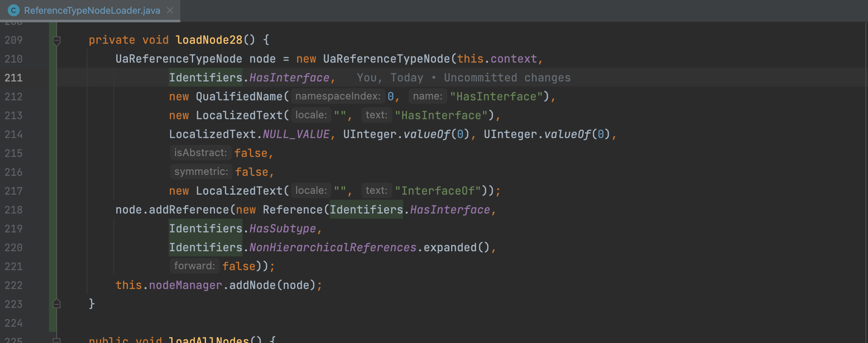Click the "HasInterface" string in QualifiedName
Screen dimensions: 868x343
point(496,96)
